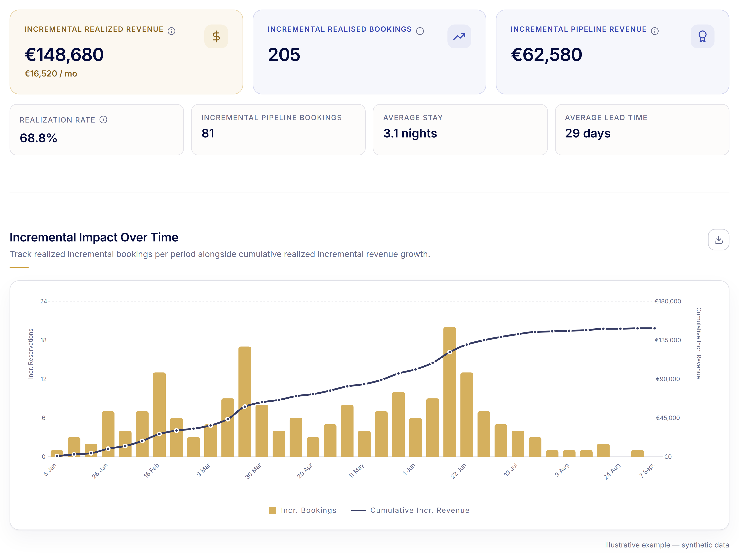Click the chart description subtitle text

(x=220, y=254)
